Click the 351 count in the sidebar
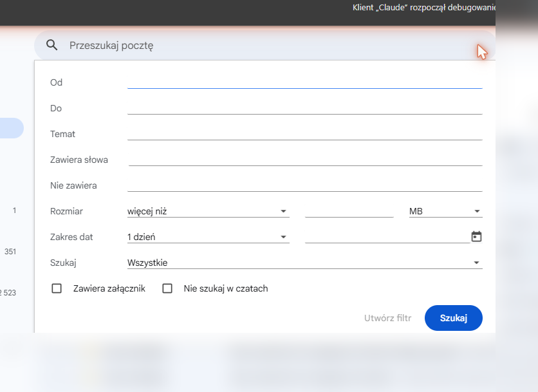 [x=10, y=252]
